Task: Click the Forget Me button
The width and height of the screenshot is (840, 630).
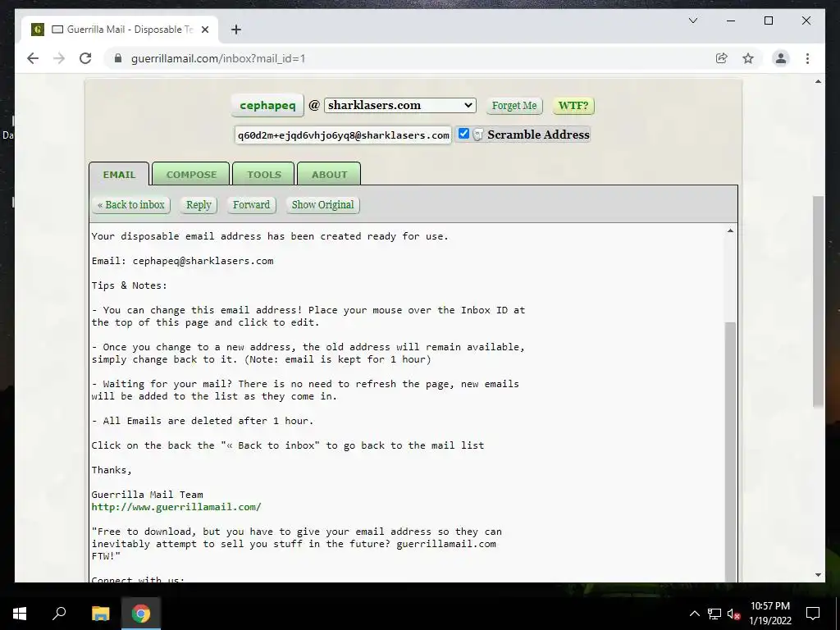Action: (514, 106)
